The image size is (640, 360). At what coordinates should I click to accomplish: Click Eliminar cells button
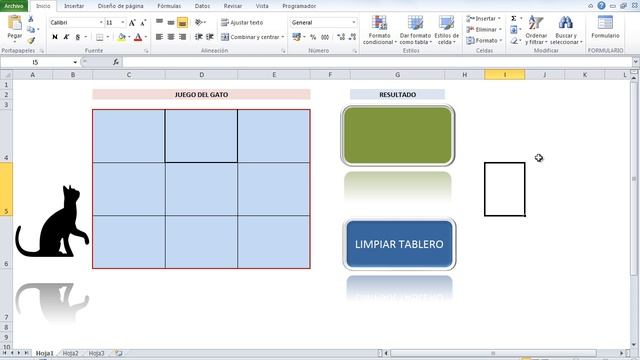point(484,30)
